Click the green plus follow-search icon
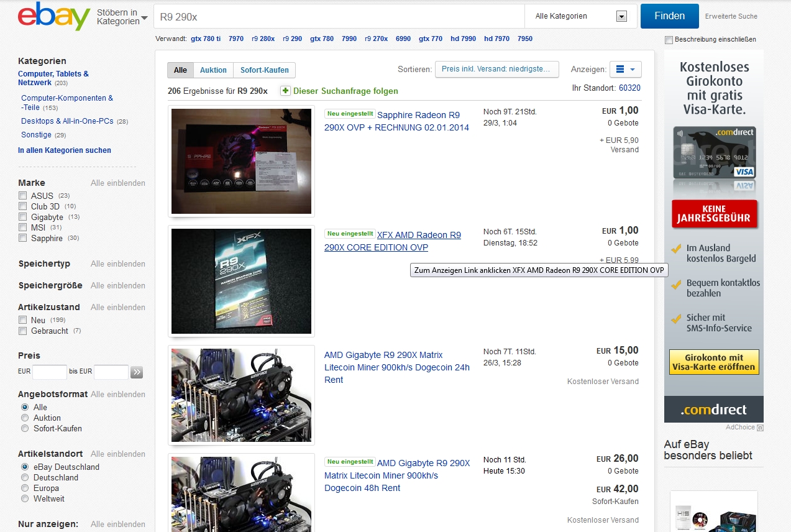 click(285, 91)
